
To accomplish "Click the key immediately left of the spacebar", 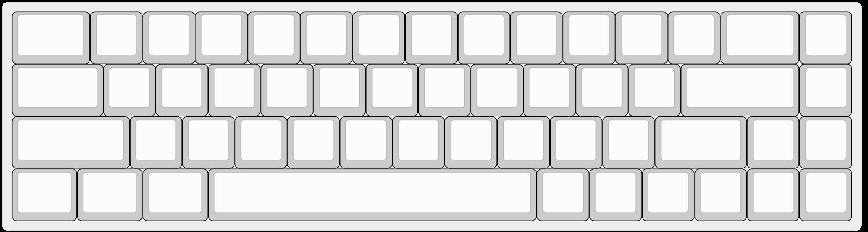I will (x=175, y=195).
